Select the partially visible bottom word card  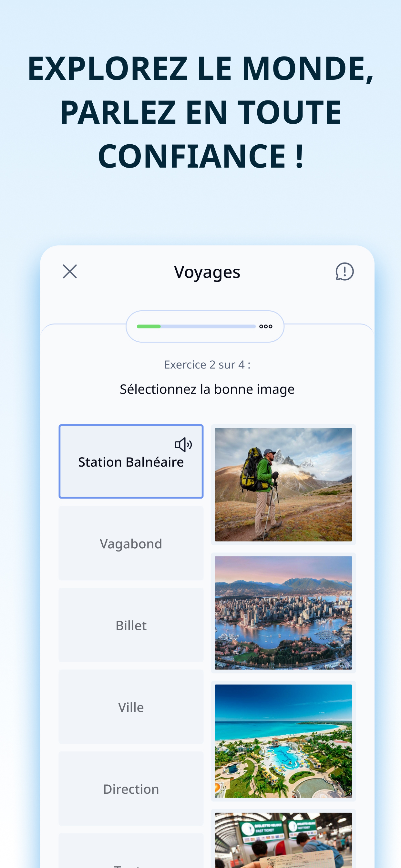pyautogui.click(x=131, y=851)
